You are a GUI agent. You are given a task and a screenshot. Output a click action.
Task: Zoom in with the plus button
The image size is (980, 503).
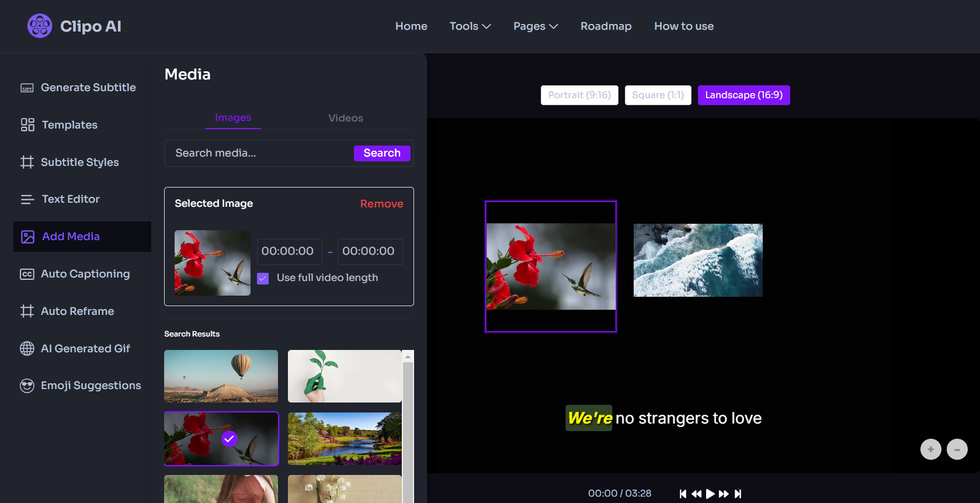point(931,449)
